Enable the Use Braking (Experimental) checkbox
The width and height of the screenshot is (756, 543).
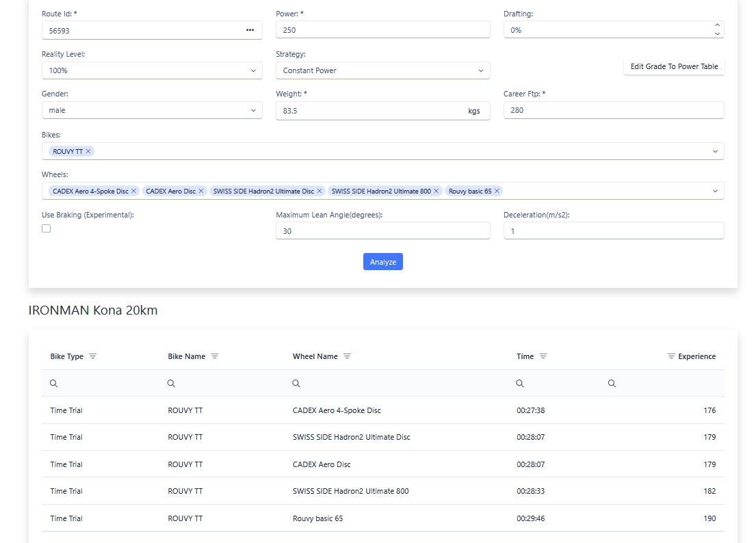point(47,228)
